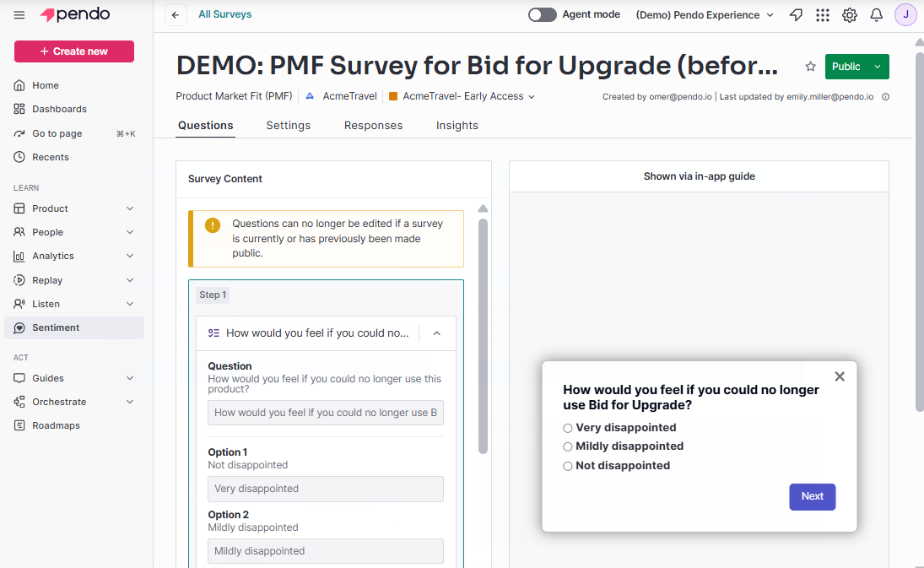This screenshot has width=924, height=568.
Task: Open the megaphone announcements icon
Action: pyautogui.click(x=796, y=15)
